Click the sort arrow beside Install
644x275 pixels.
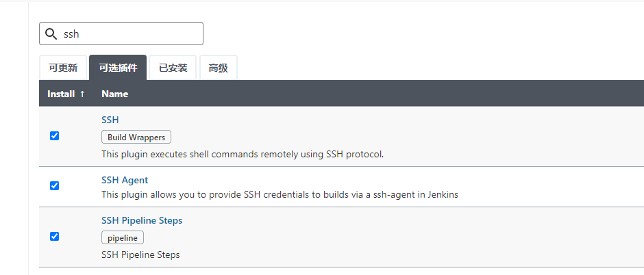coord(83,94)
